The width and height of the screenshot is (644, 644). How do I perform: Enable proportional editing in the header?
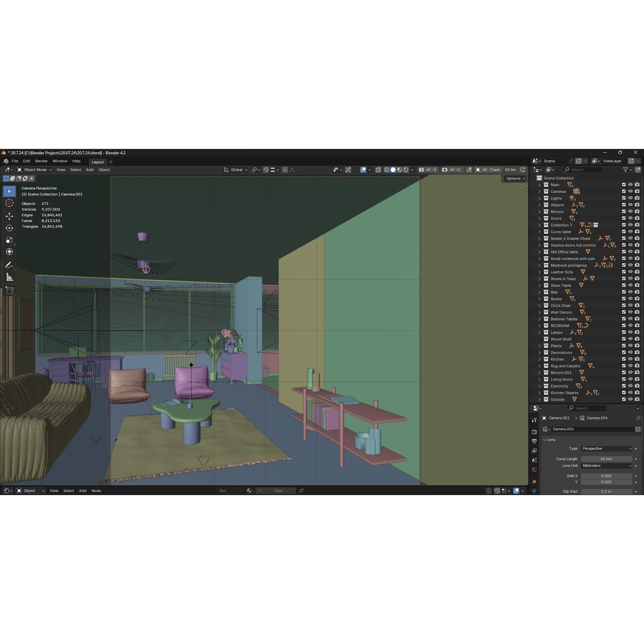285,170
